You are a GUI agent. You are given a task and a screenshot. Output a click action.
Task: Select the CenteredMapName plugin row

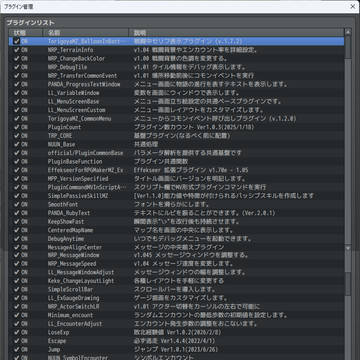click(x=177, y=230)
